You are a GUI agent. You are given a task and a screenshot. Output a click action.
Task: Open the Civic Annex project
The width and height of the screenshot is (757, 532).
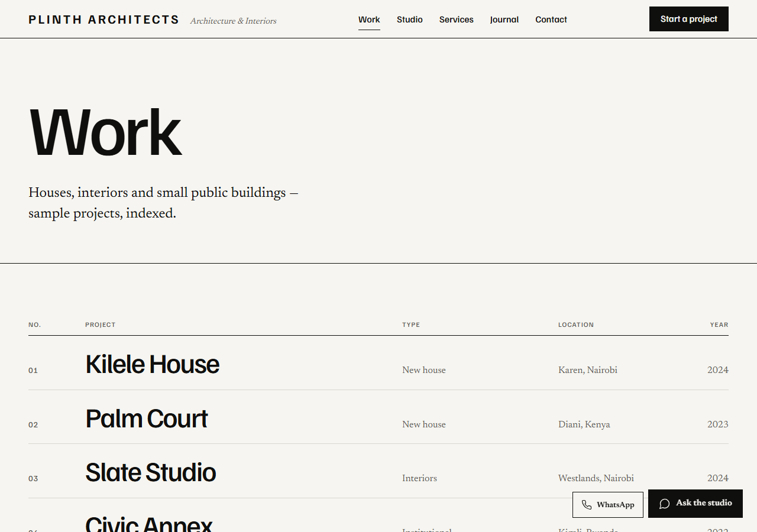point(149,524)
